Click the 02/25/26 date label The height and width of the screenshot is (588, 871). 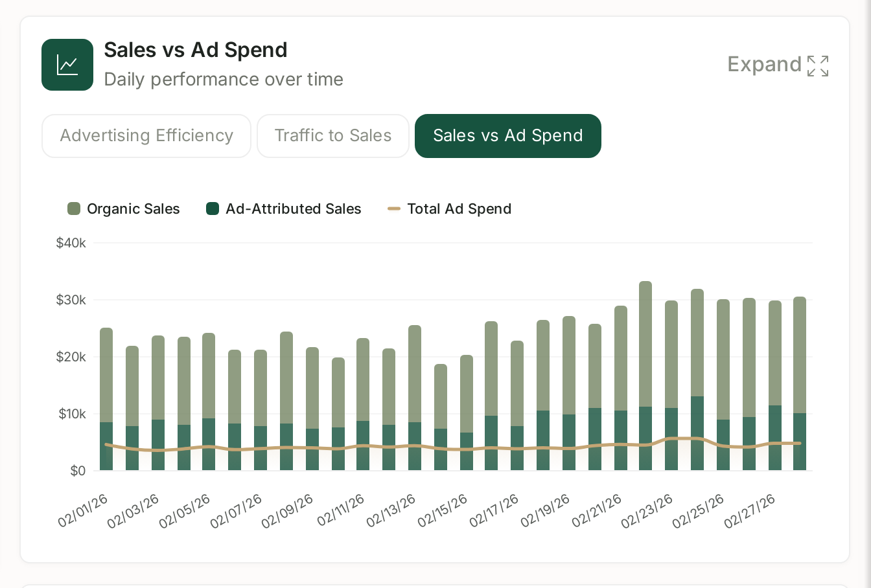[698, 511]
